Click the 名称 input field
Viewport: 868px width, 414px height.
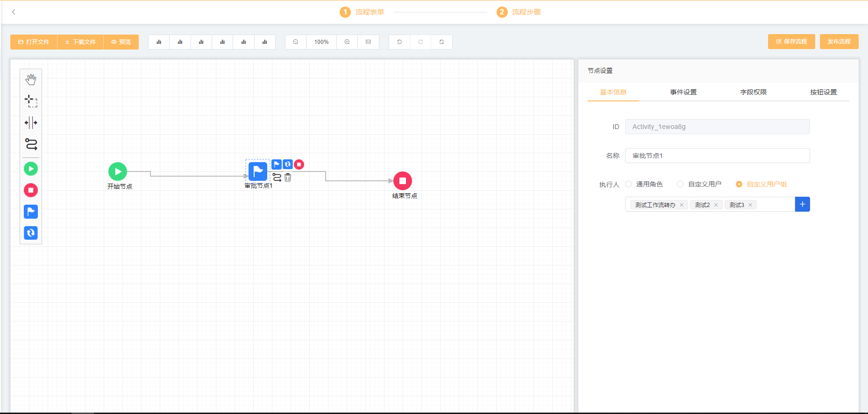point(718,156)
